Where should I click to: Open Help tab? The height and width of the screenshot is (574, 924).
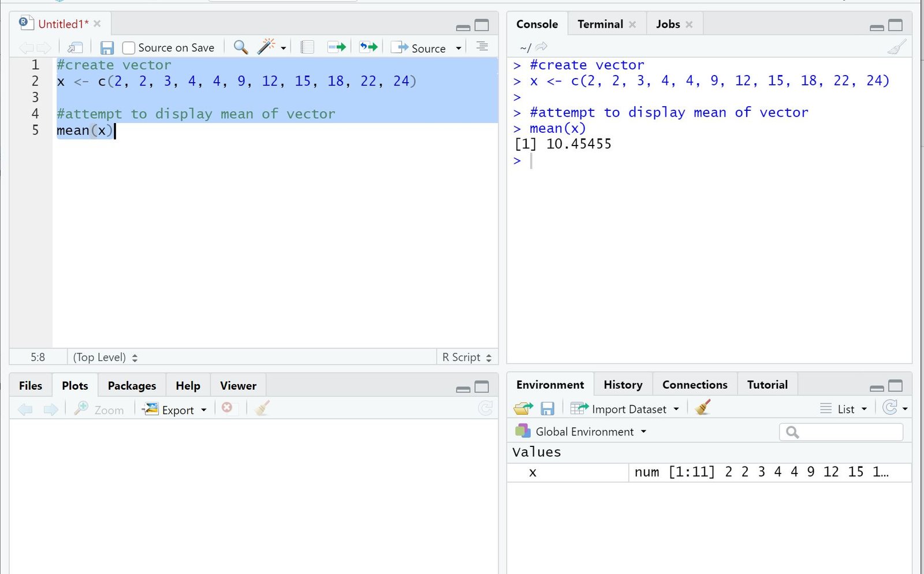click(188, 386)
